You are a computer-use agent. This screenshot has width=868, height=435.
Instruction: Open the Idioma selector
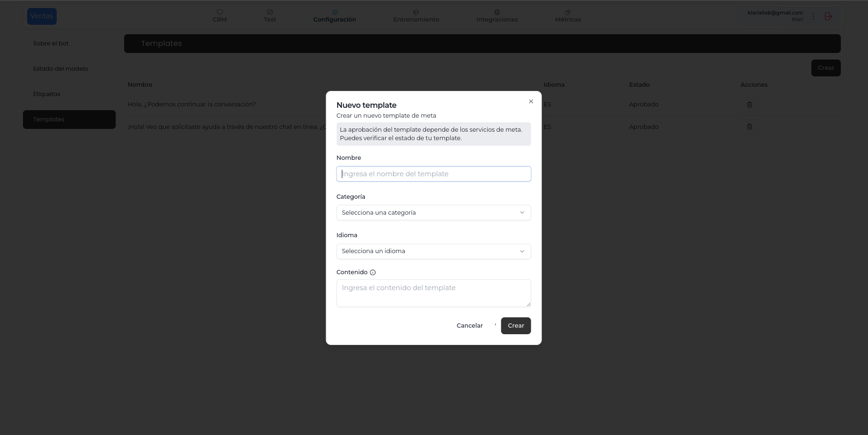click(433, 251)
